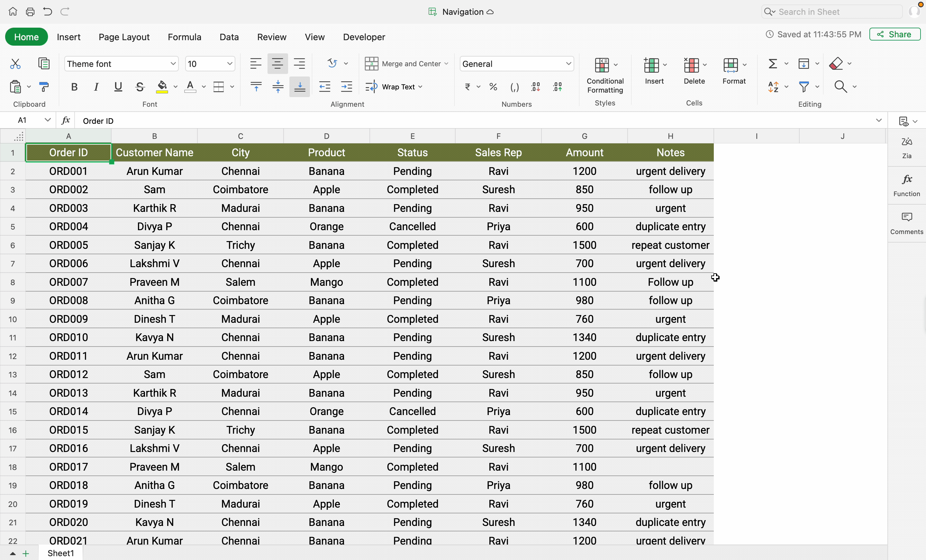Click the Format Painter icon
The image size is (926, 560).
point(44,87)
